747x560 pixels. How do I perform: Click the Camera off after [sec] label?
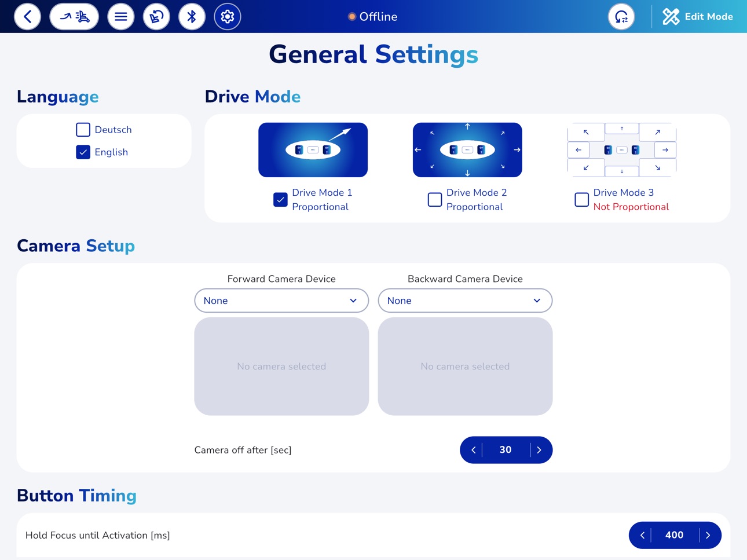click(243, 450)
